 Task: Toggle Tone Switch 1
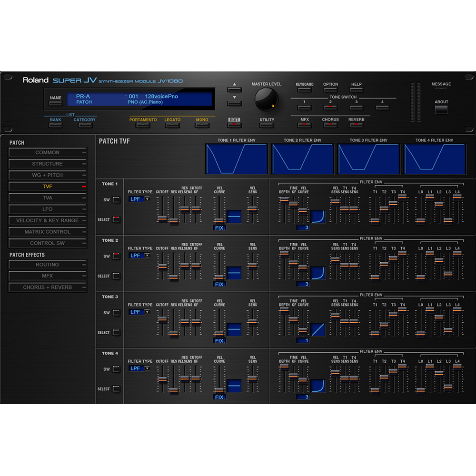(305, 108)
